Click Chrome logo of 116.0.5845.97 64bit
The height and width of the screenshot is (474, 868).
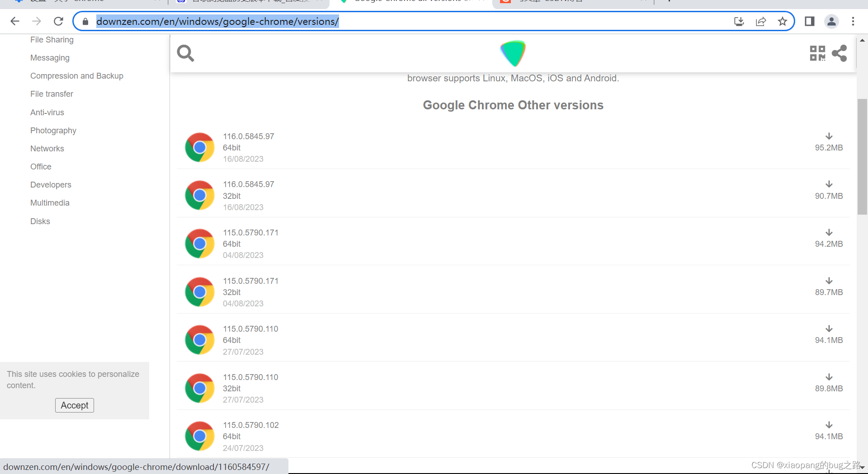200,147
